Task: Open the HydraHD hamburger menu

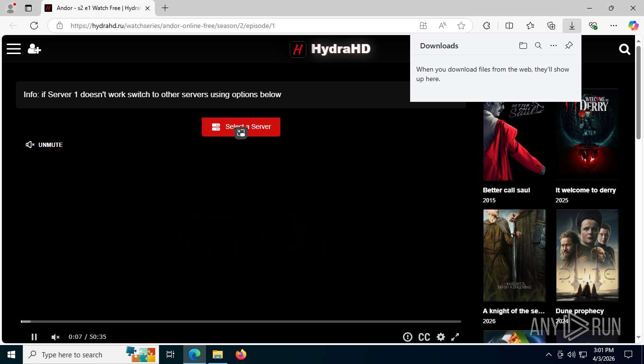Action: (14, 49)
